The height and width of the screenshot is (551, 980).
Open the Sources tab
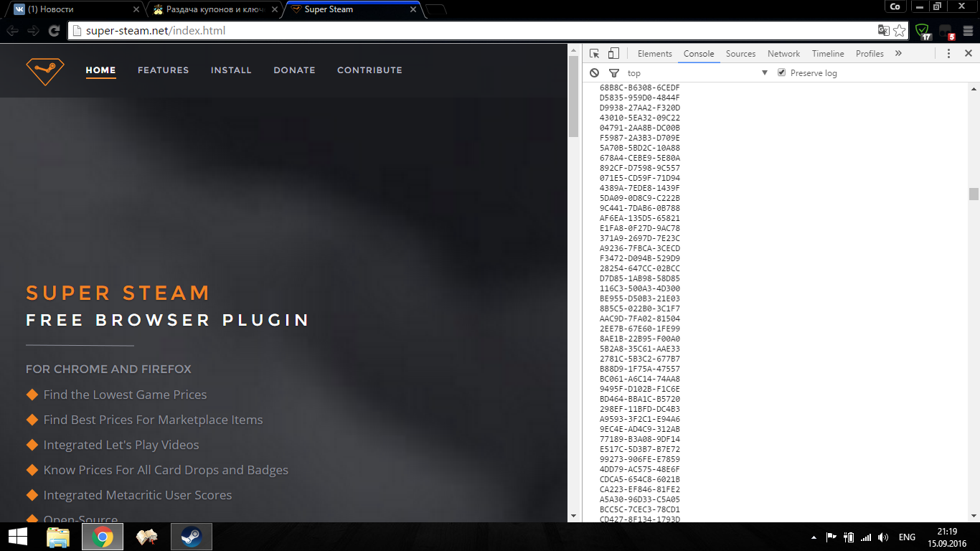tap(741, 54)
